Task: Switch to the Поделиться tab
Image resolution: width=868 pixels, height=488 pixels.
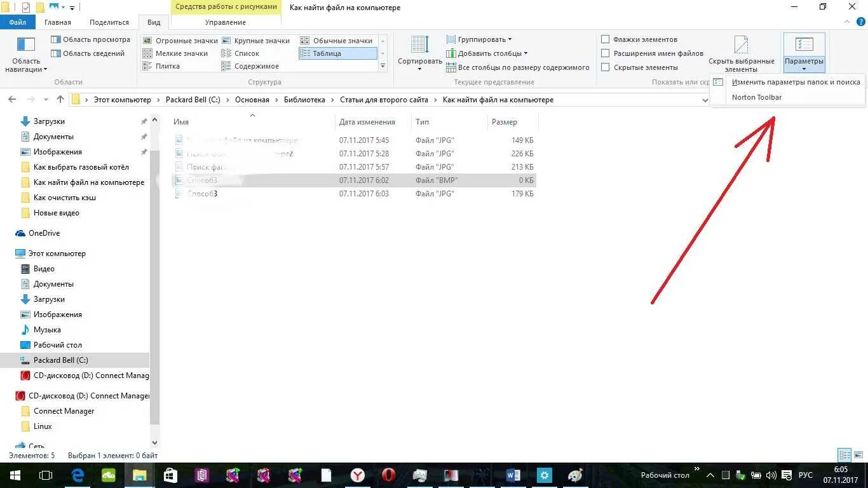Action: (109, 22)
